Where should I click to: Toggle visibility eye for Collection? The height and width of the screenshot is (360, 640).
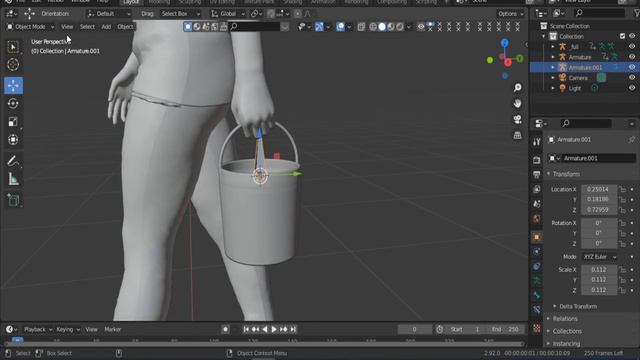point(632,36)
